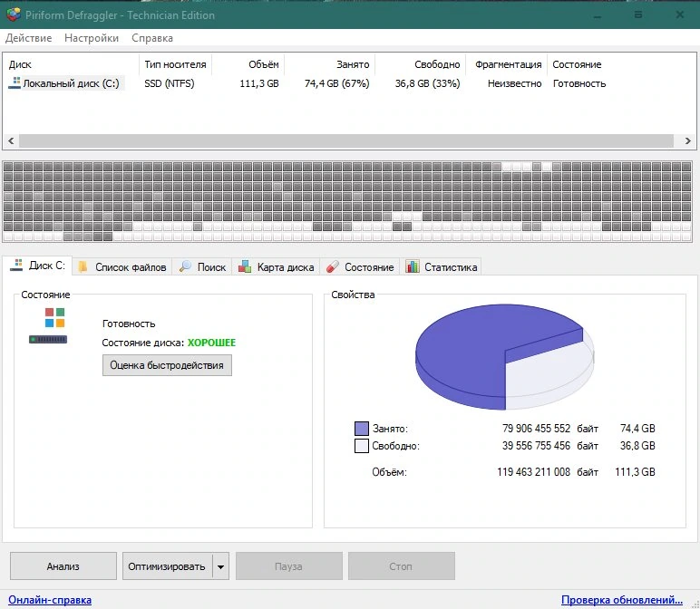Click the 39 556 755 456 bytes value
Viewport: 700px width, 609px height.
pyautogui.click(x=536, y=446)
